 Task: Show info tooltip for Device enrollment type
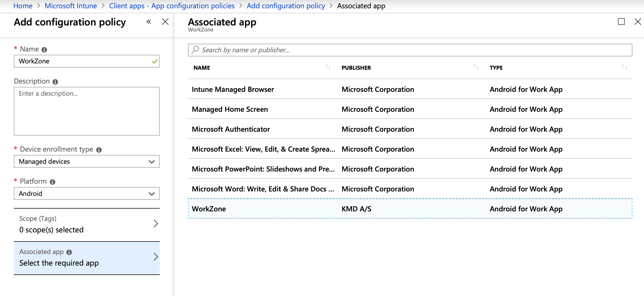(99, 150)
